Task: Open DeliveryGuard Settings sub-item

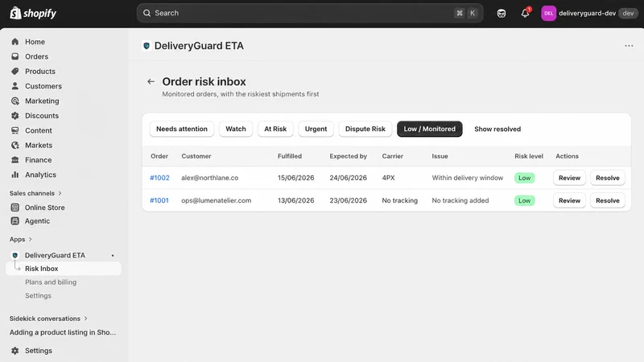Action: click(38, 296)
